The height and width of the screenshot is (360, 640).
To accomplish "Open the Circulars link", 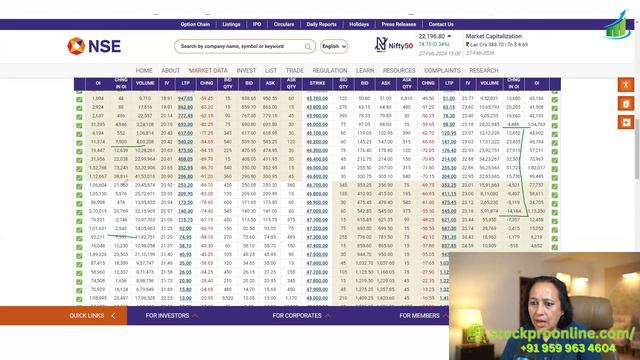I will [284, 24].
